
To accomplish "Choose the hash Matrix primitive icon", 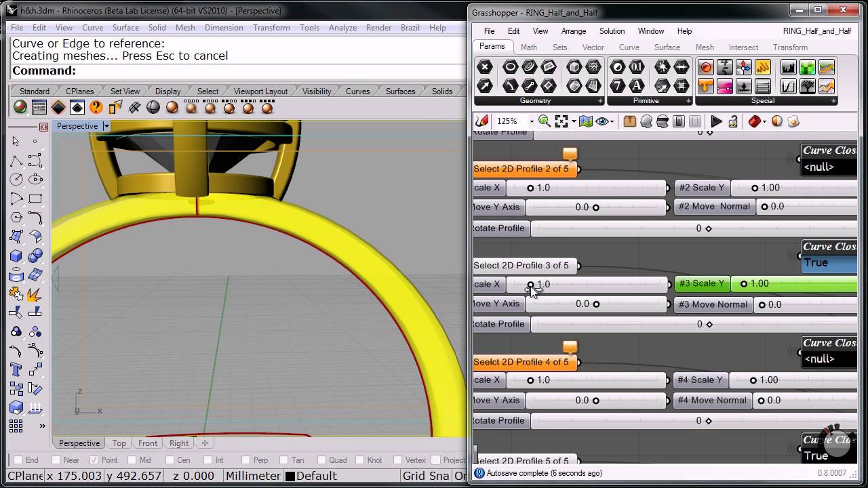I will (x=682, y=86).
